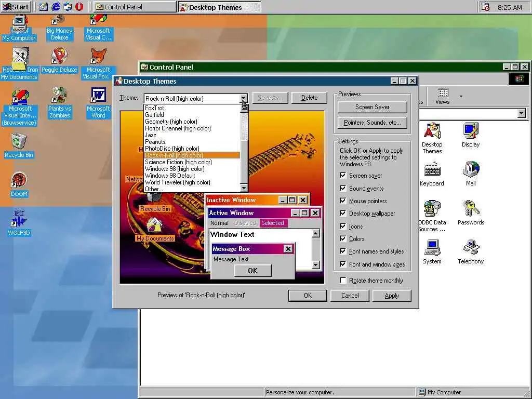Screen dimensions: 532x399
Task: Open the Display icon in Control Panel
Action: (x=471, y=135)
